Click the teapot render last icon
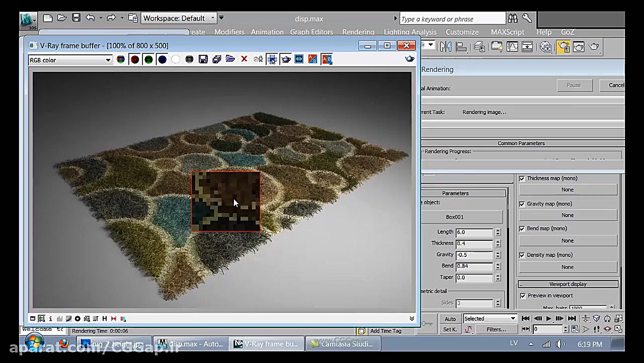The image size is (644, 363). point(286,59)
